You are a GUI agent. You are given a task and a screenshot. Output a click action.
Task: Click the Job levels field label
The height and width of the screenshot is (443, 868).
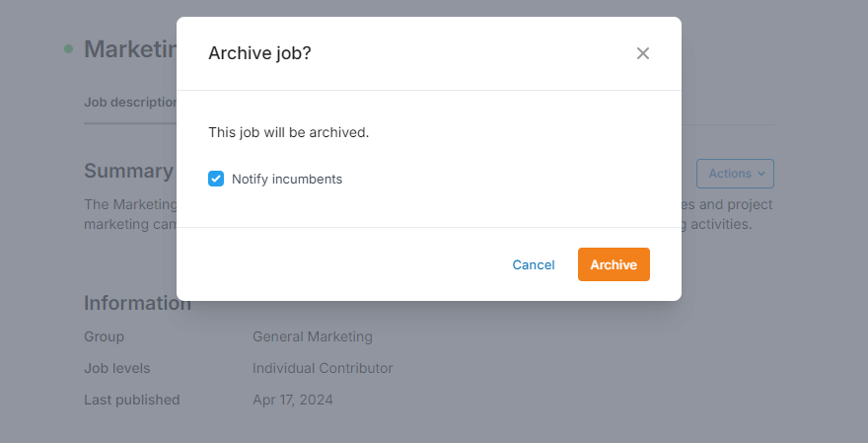pyautogui.click(x=117, y=368)
